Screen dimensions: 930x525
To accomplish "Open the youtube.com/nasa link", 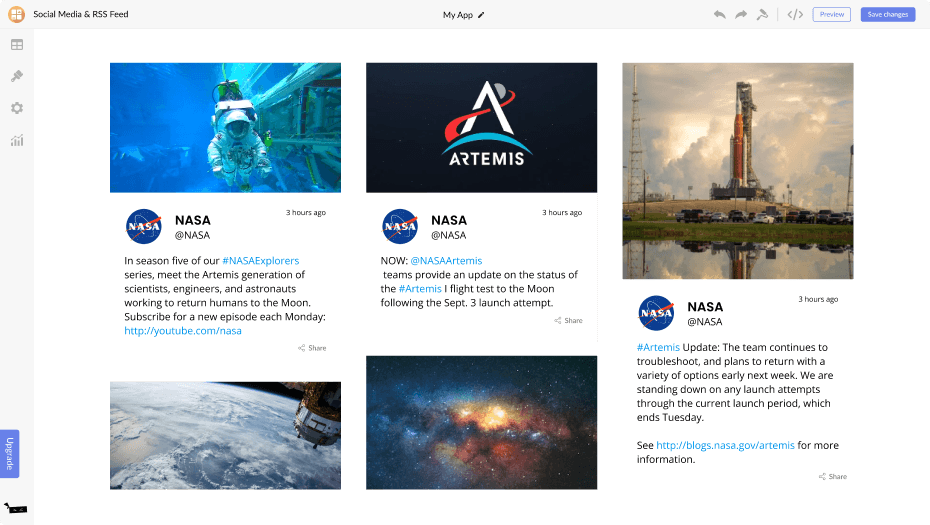I will click(x=183, y=331).
